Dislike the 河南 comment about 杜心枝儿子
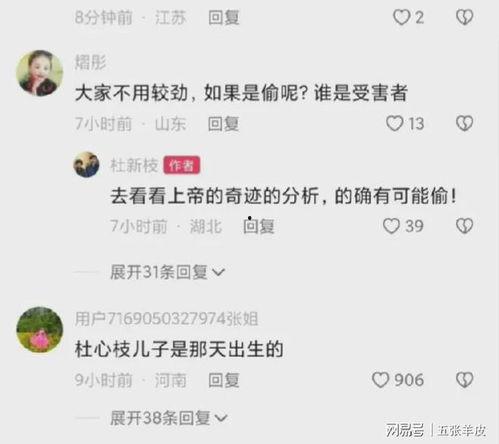 coord(464,380)
